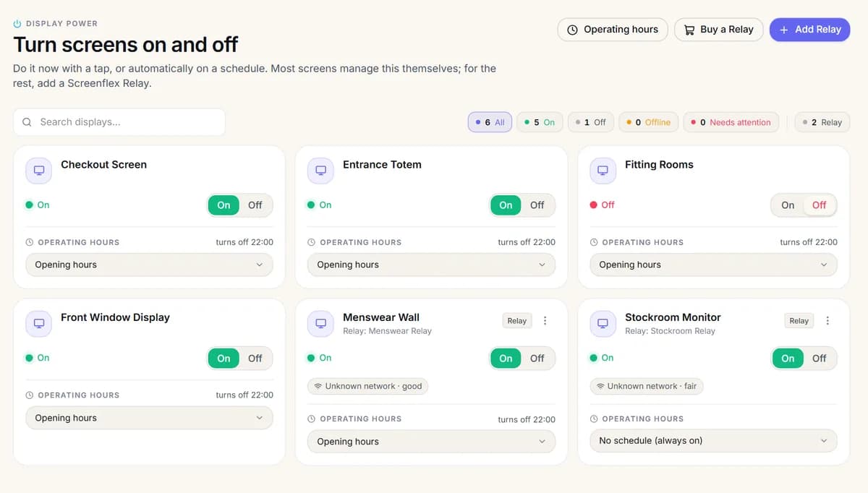Turn off the Stockroom Monitor screen
Screen dimensions: 868x493
819,359
